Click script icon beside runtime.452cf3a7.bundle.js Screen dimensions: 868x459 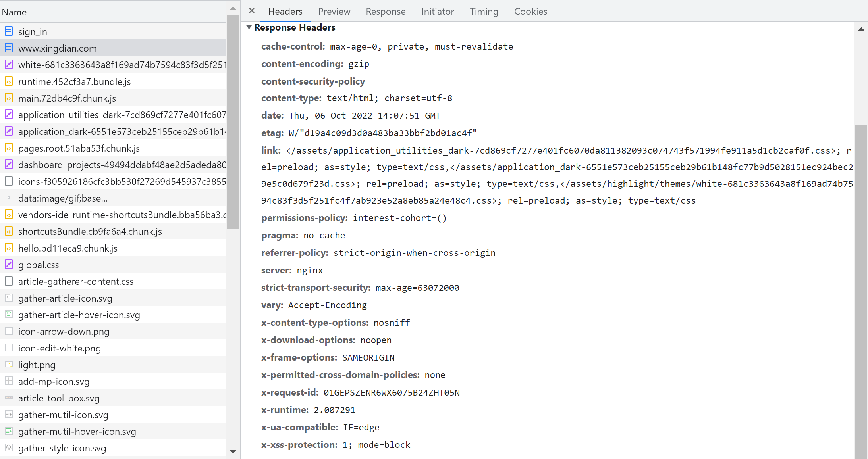[9, 81]
